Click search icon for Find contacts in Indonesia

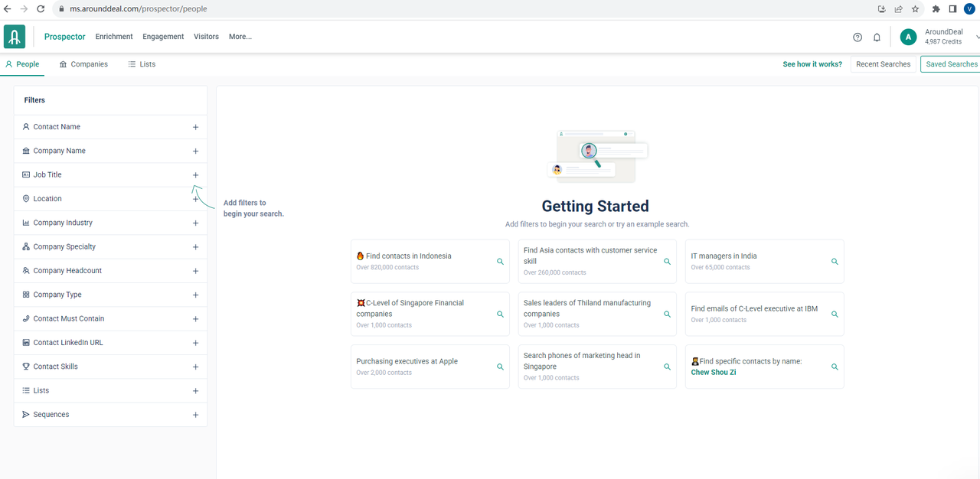pyautogui.click(x=500, y=262)
